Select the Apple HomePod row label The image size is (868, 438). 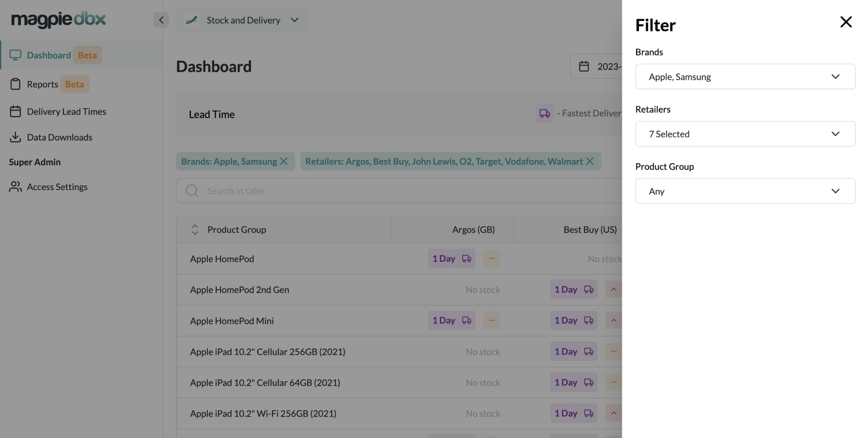[x=222, y=259]
